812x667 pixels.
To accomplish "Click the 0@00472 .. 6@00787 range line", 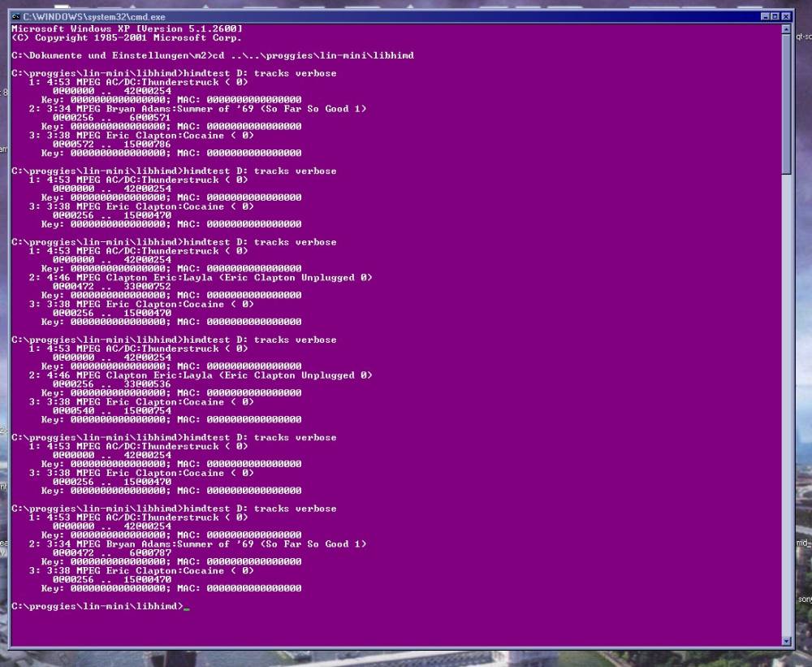I will click(111, 552).
